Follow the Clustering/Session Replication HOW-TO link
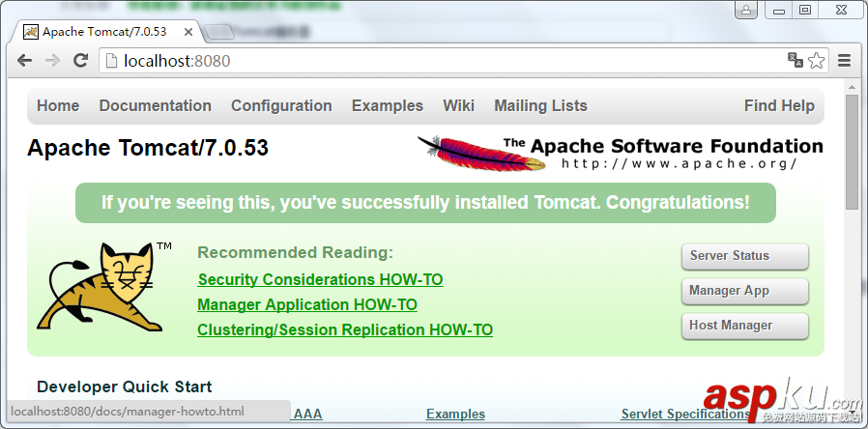Viewport: 868px width, 429px height. click(x=345, y=330)
